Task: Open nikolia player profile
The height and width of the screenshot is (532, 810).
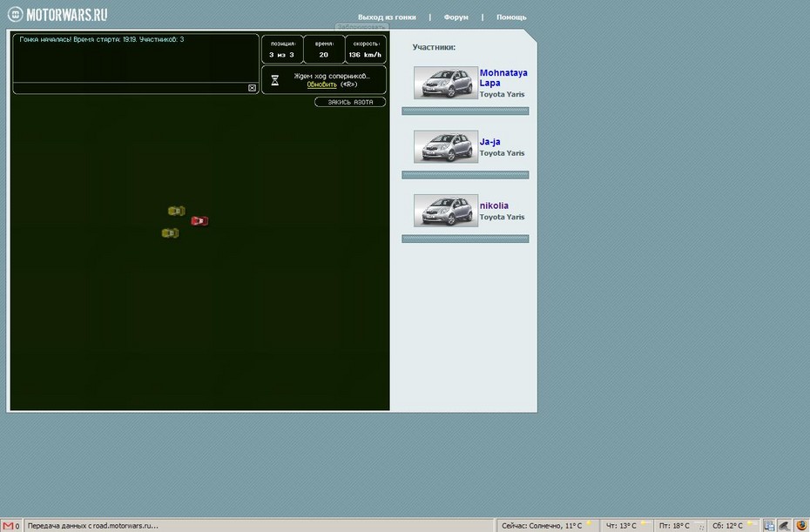Action: pos(494,205)
